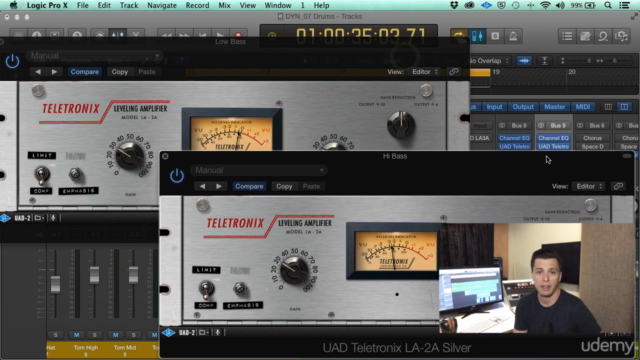The width and height of the screenshot is (640, 360).
Task: Click the link icon in Low Bass plugin
Action: 453,72
